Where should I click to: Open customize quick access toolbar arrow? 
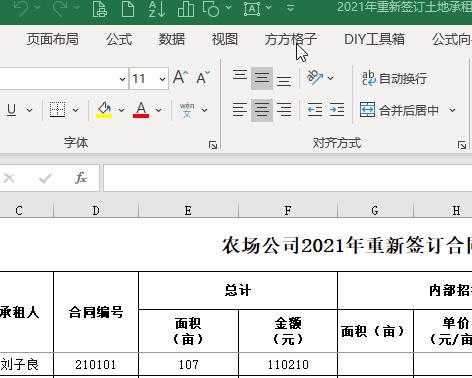point(290,7)
